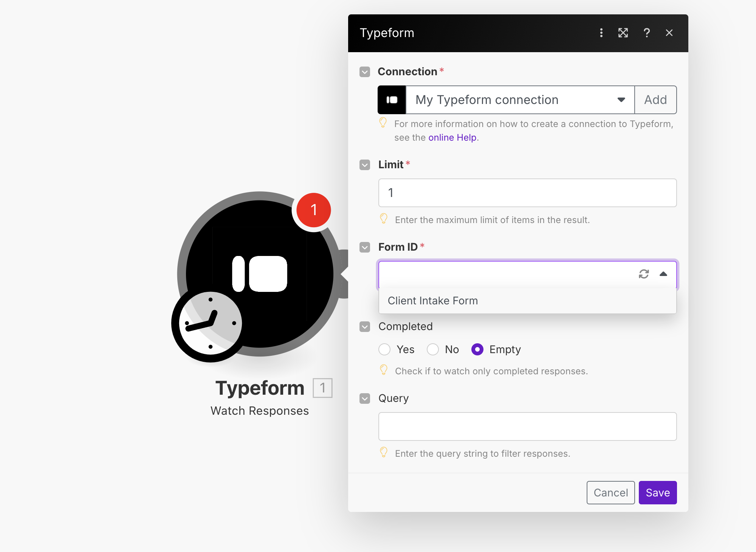
Task: Click the Typeform logo icon beside connection field
Action: [392, 100]
